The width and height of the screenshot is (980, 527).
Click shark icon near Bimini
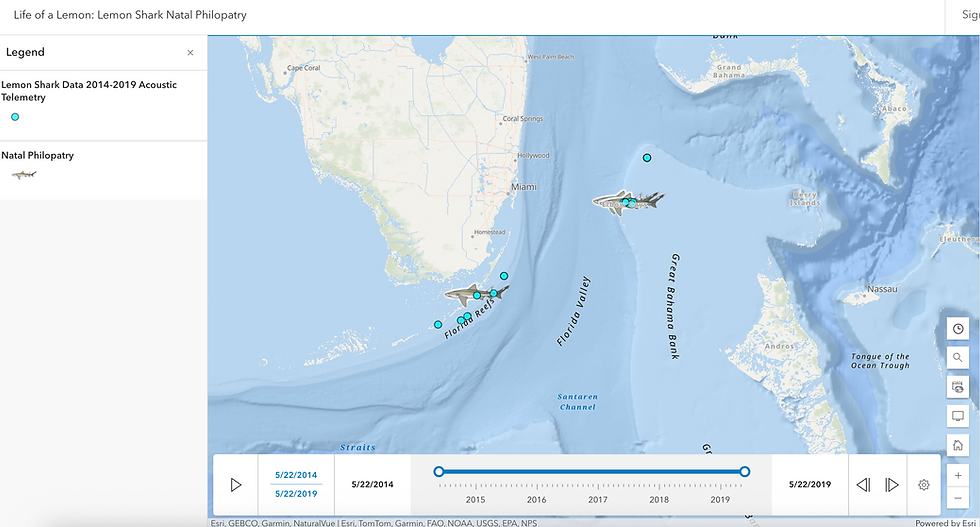(628, 202)
